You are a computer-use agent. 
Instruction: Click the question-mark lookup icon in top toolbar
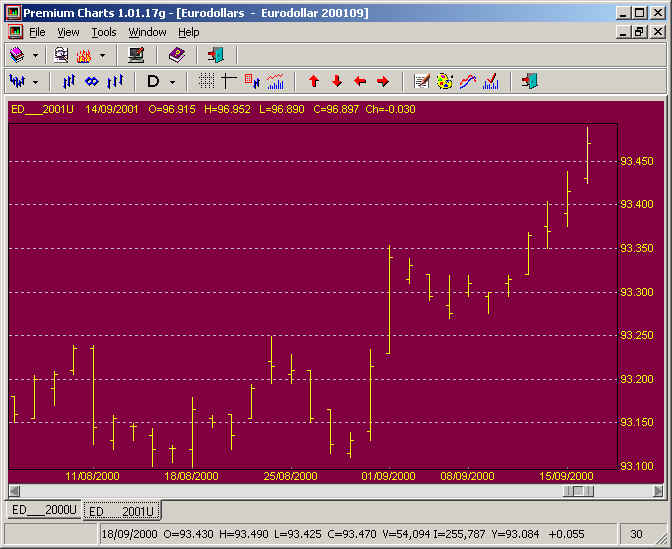pyautogui.click(x=61, y=55)
